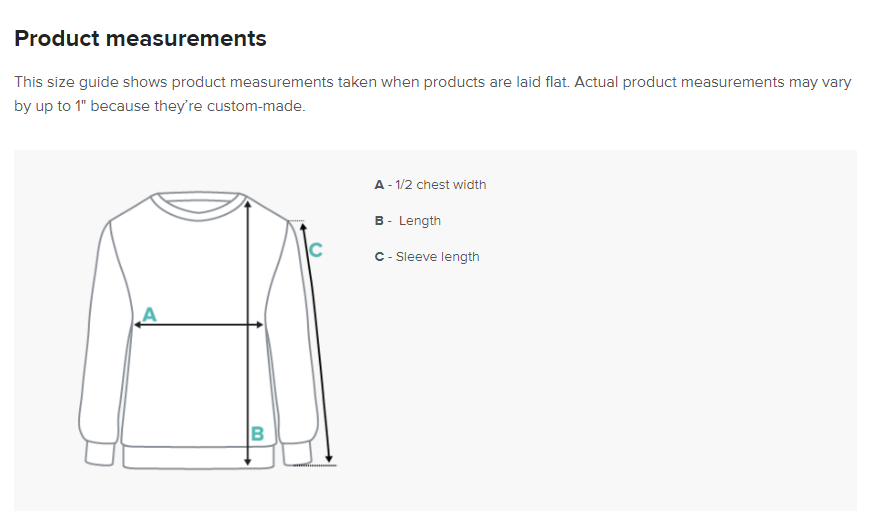The width and height of the screenshot is (870, 524).
Task: Click the dotted line at the shoulder top
Action: coord(293,221)
